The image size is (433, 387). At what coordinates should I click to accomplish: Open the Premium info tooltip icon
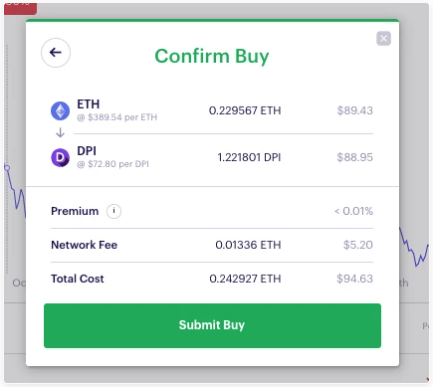(114, 211)
